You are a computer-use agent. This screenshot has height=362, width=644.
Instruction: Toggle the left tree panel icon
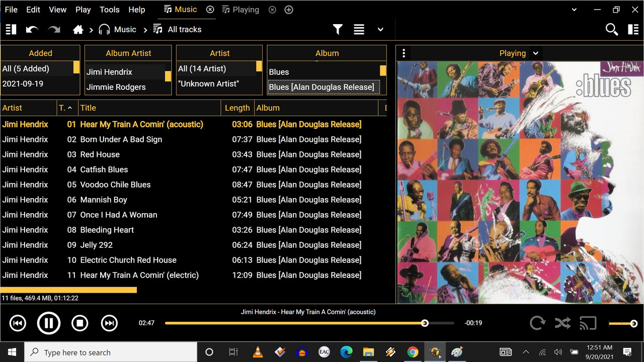tap(11, 30)
